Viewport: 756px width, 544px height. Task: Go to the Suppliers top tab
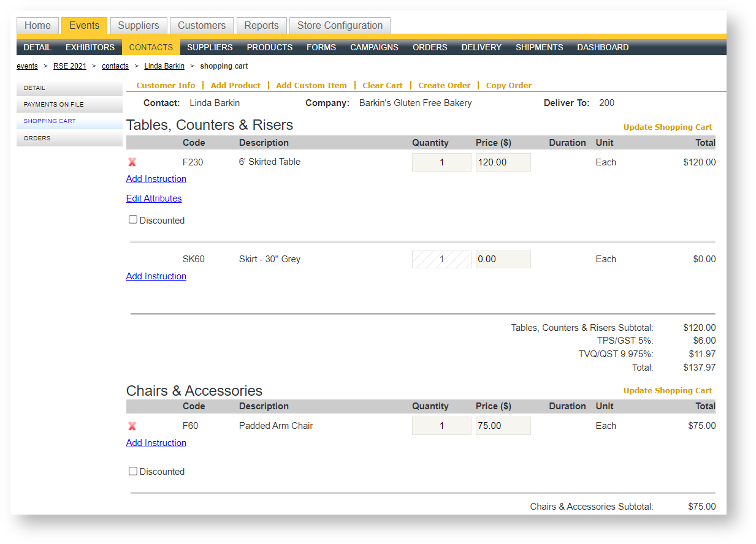point(139,26)
